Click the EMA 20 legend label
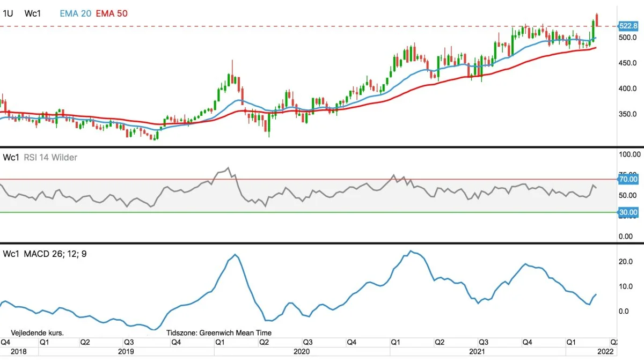Viewport: 644px width, 362px height. pos(76,13)
